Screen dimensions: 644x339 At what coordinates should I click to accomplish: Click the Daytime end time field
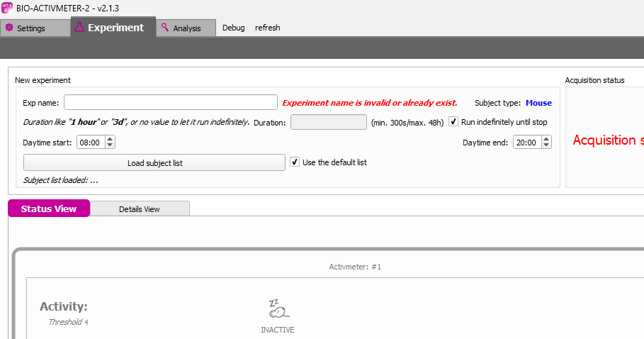coord(526,143)
